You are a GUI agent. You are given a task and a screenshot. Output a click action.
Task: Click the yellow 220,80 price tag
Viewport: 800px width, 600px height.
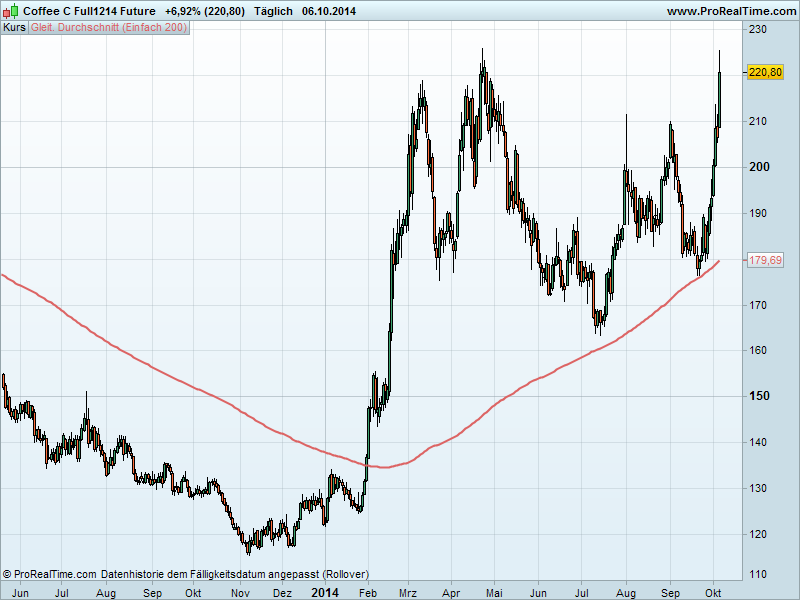tap(765, 72)
